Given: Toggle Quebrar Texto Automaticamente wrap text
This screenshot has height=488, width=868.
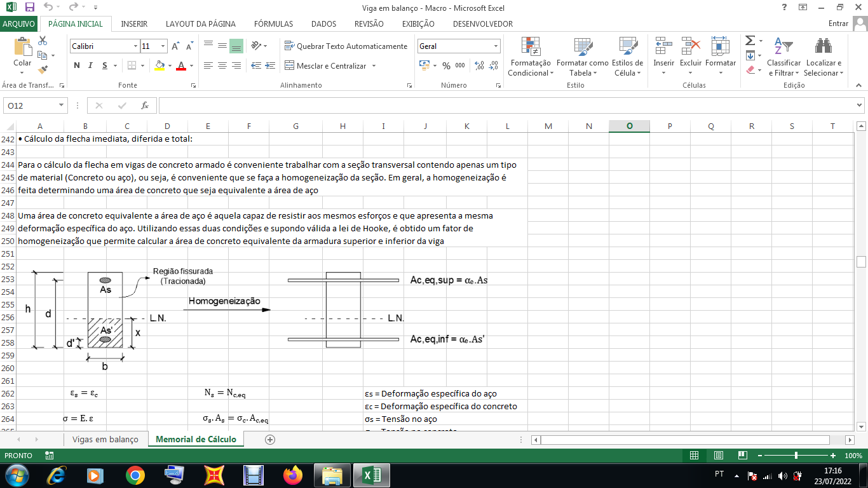Looking at the screenshot, I should tap(346, 46).
